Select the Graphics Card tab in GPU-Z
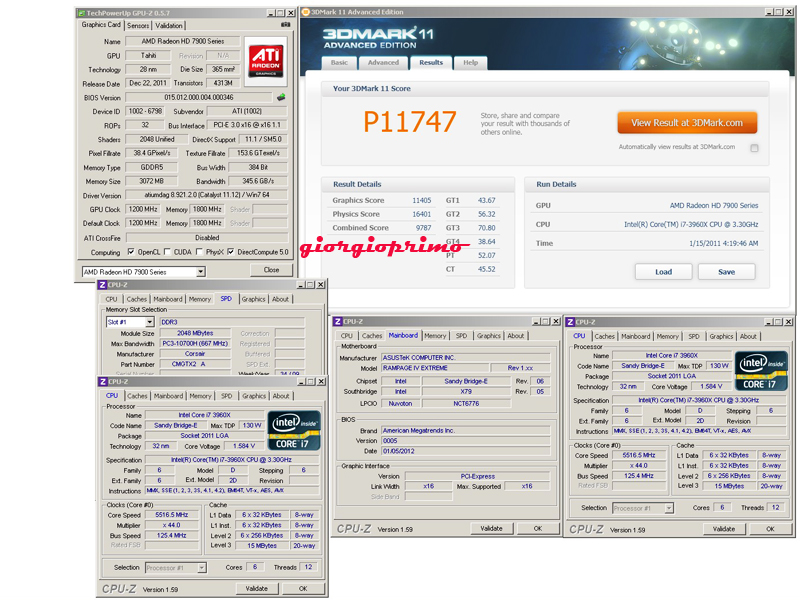Image resolution: width=800 pixels, height=600 pixels. pos(101,24)
